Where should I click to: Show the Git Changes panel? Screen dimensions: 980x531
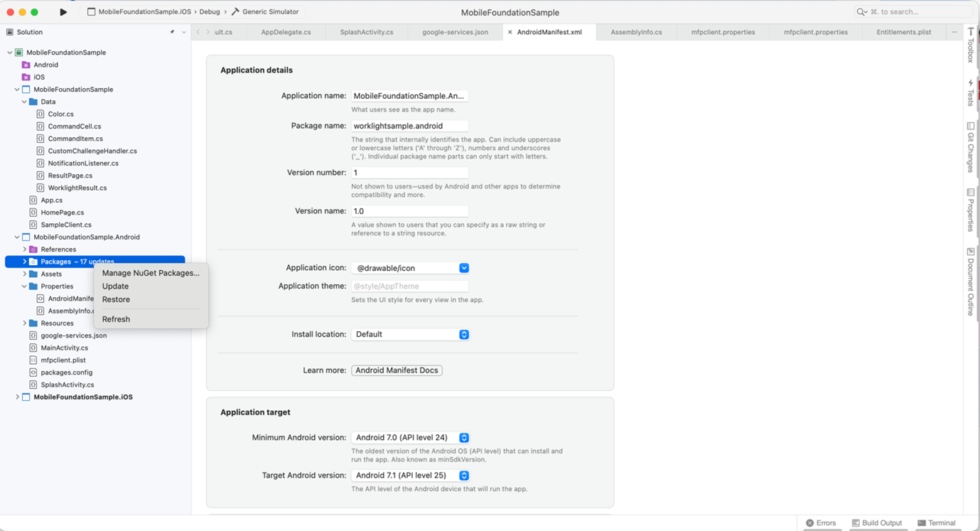[970, 147]
